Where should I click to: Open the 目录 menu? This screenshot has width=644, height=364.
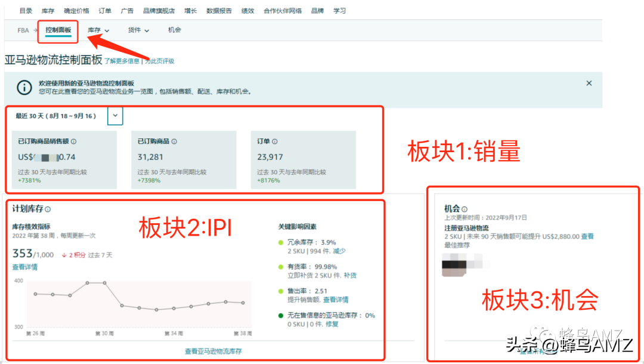26,11
